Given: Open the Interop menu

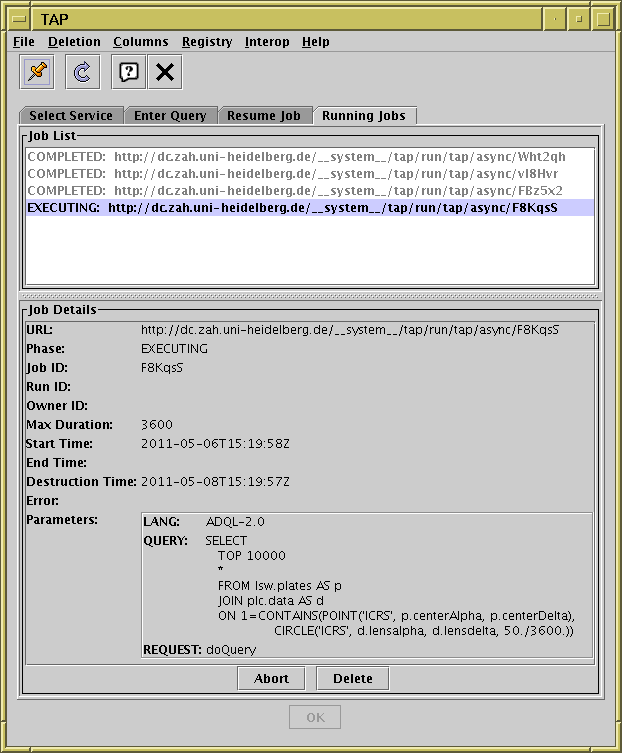Looking at the screenshot, I should [x=267, y=42].
